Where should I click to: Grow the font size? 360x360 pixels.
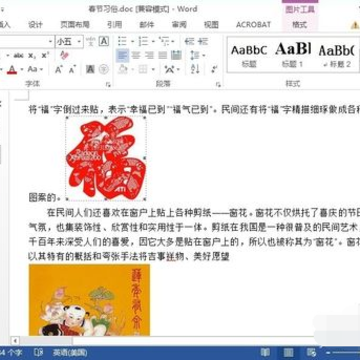tap(59, 69)
